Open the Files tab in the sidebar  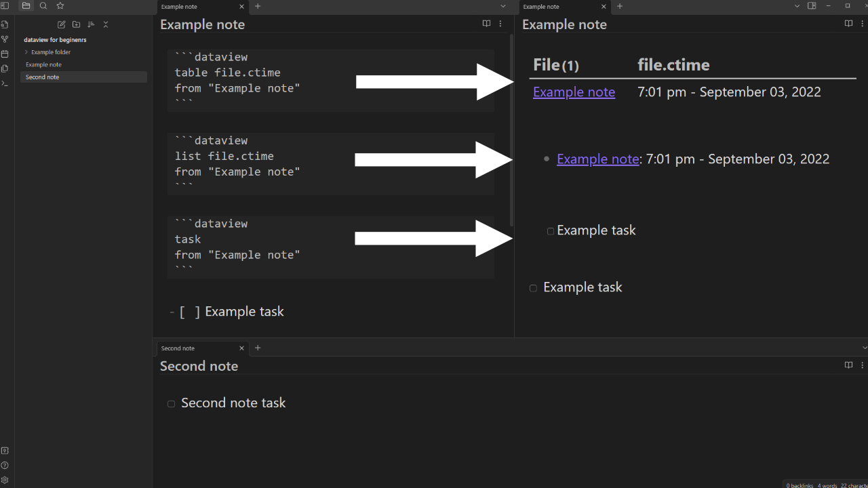[26, 5]
